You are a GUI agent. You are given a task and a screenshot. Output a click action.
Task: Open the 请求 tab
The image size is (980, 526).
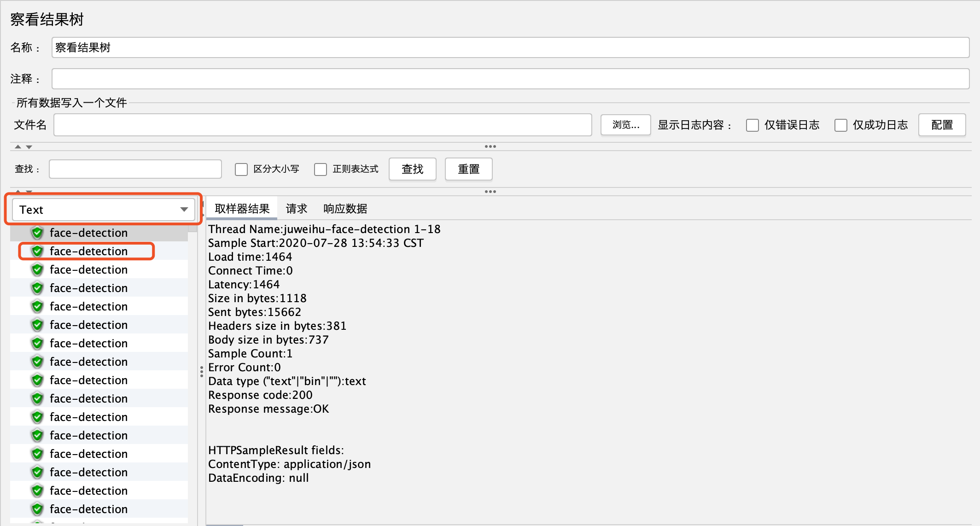click(x=296, y=208)
